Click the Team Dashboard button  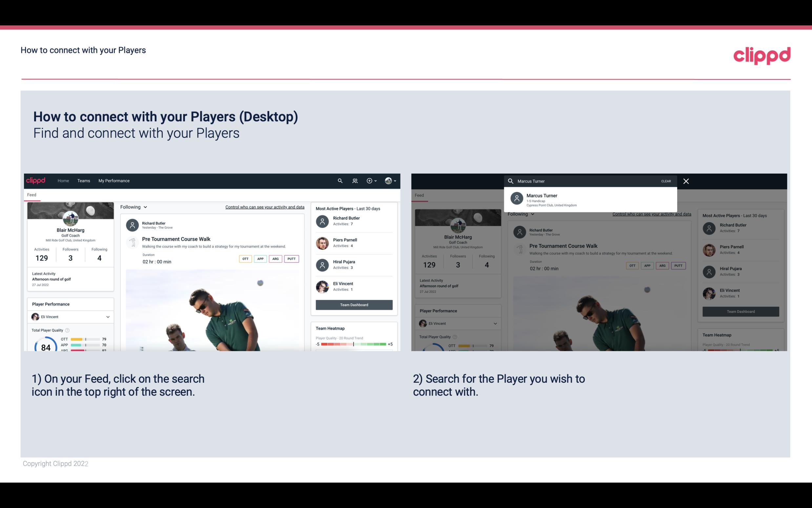coord(353,304)
